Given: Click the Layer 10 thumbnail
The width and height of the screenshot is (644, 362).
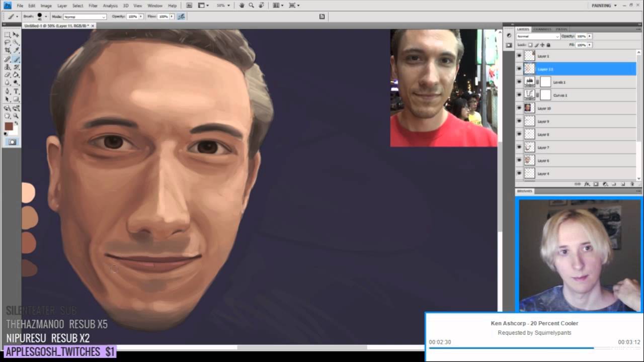Looking at the screenshot, I should pyautogui.click(x=529, y=108).
